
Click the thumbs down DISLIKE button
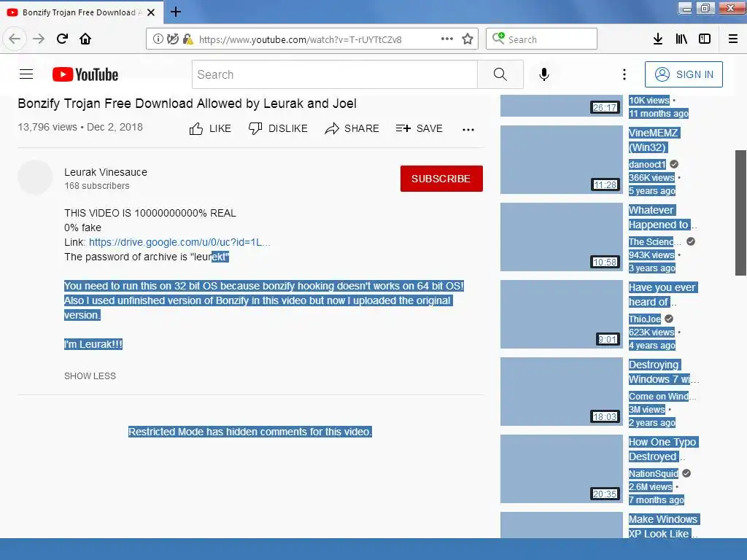[x=278, y=128]
